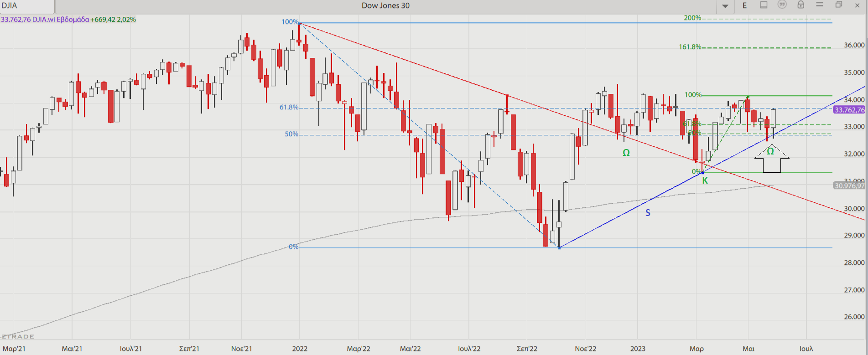Screen dimensions: 868x355
Task: Click the Σεπ'22 date label
Action: click(527, 349)
